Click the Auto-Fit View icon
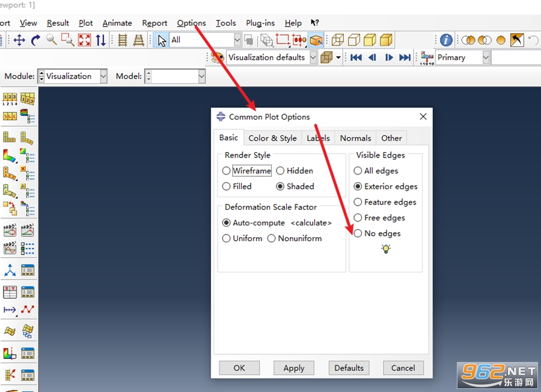The width and height of the screenshot is (541, 392). [x=85, y=40]
